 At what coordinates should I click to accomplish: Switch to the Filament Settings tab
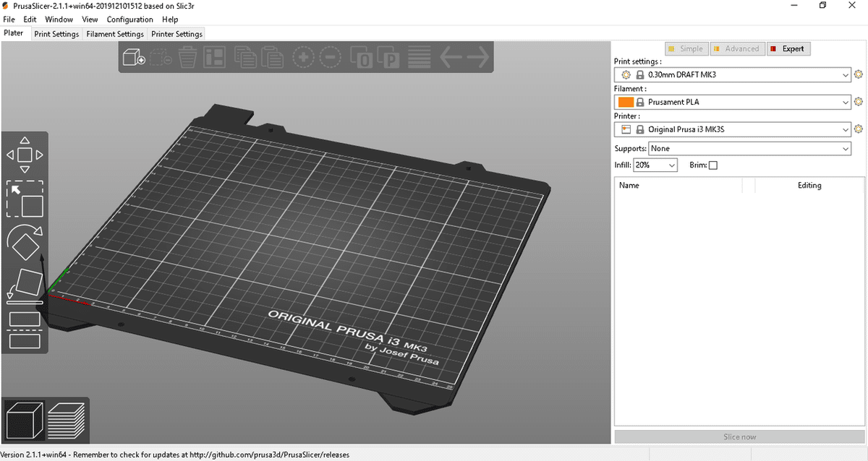(115, 34)
